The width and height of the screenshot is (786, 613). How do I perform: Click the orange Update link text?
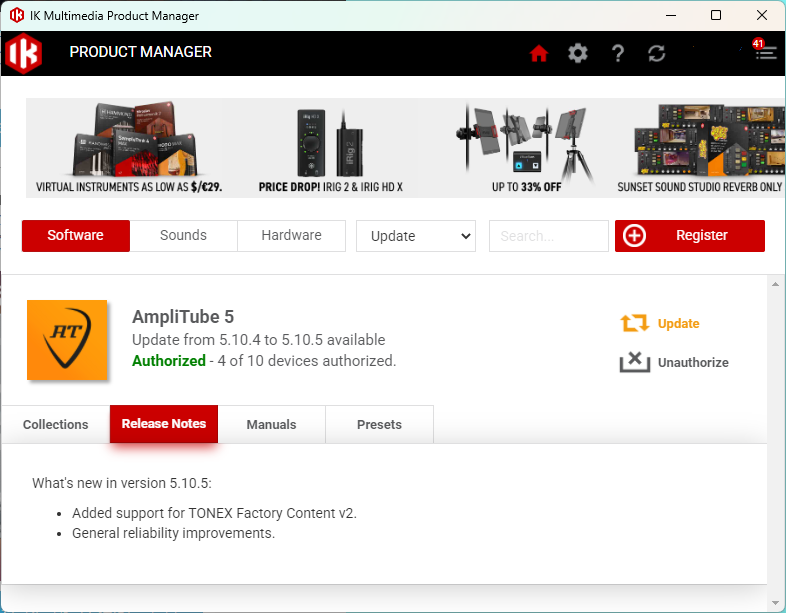tap(678, 323)
